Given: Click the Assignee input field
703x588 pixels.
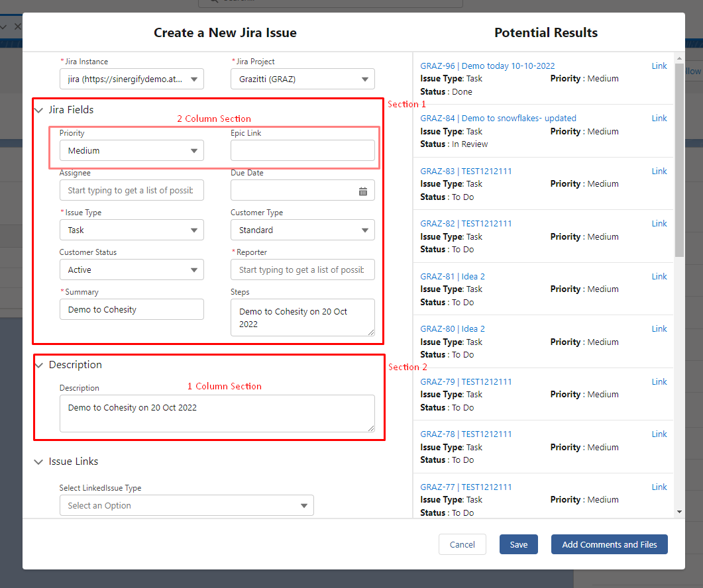Looking at the screenshot, I should (132, 190).
